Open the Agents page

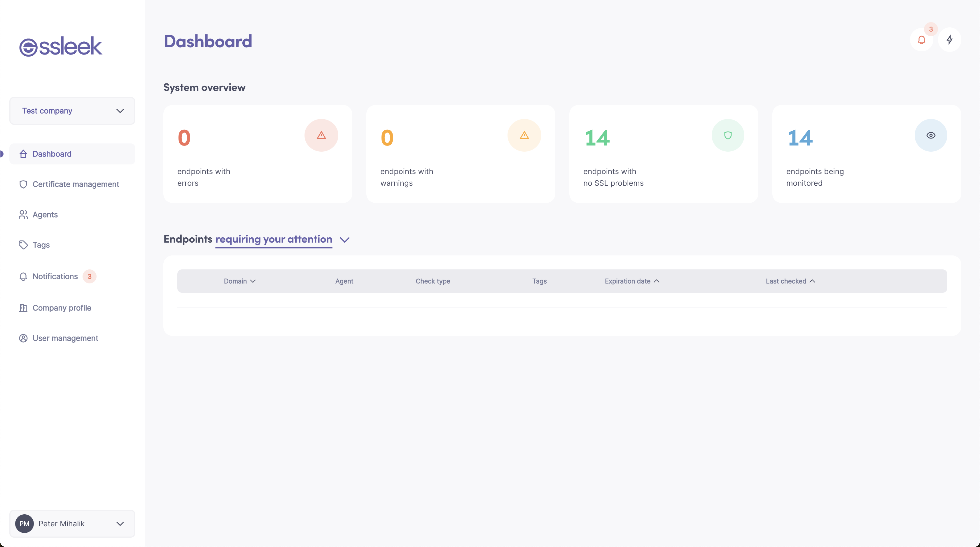pyautogui.click(x=45, y=215)
